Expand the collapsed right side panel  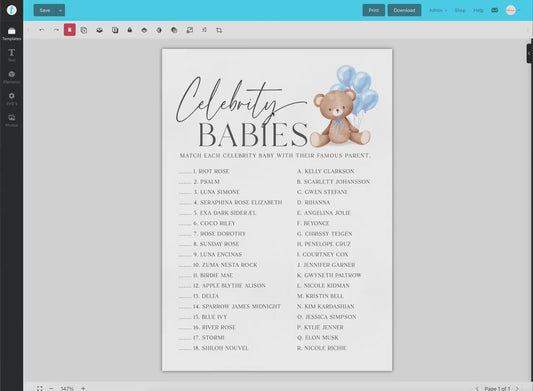click(530, 53)
